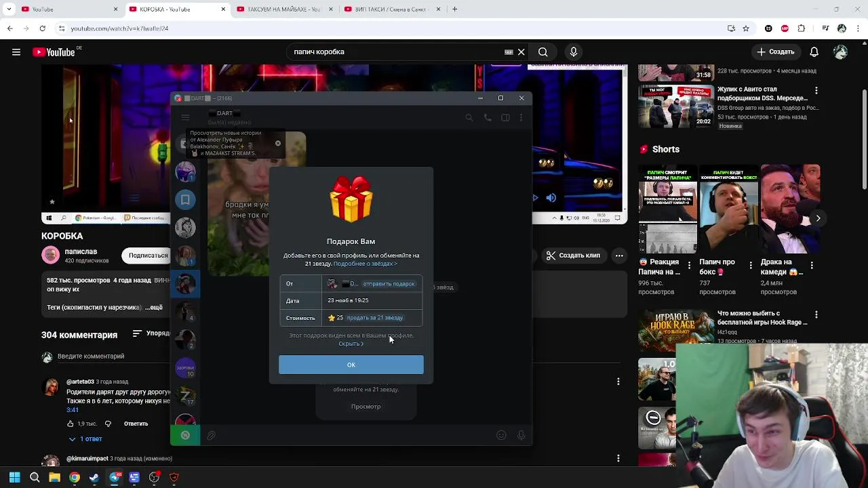Reload the current page
The image size is (868, 488).
pos(42,28)
